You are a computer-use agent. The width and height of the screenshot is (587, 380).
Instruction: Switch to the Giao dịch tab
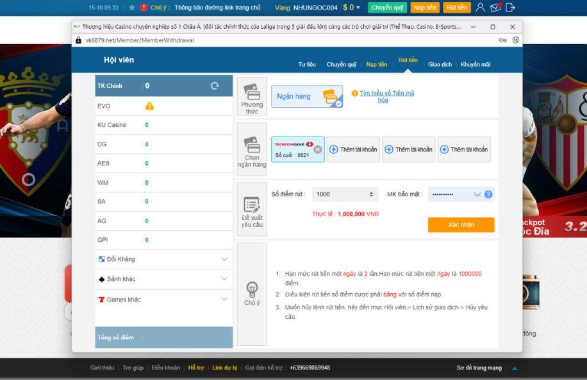[x=440, y=64]
